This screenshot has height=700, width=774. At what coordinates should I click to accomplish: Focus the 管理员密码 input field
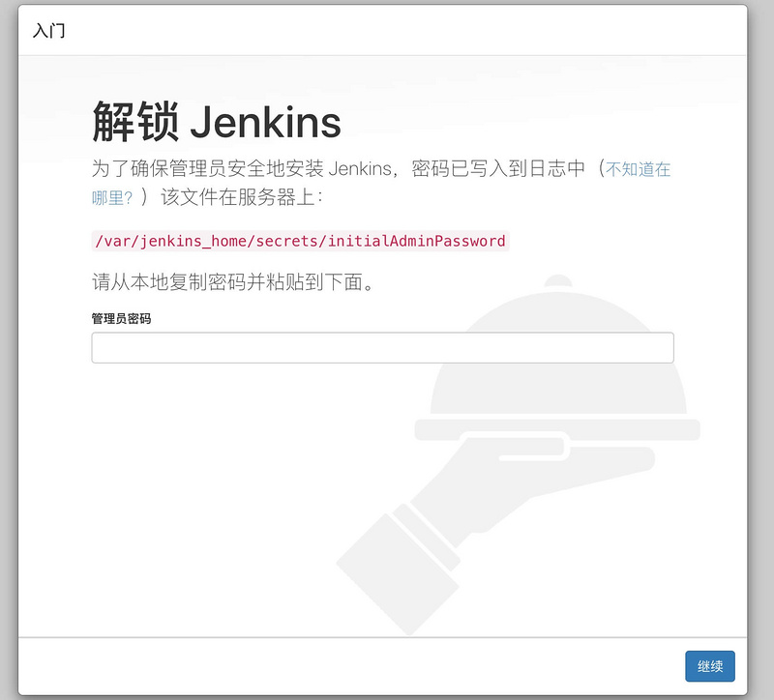(382, 348)
